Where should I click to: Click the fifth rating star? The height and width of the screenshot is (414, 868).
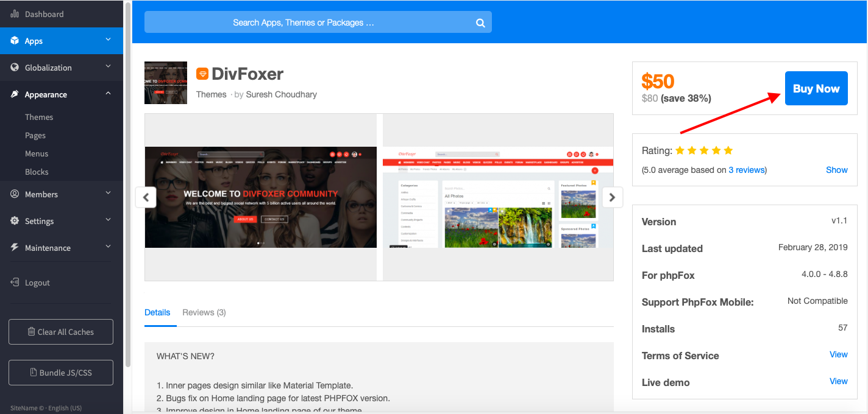coord(728,150)
